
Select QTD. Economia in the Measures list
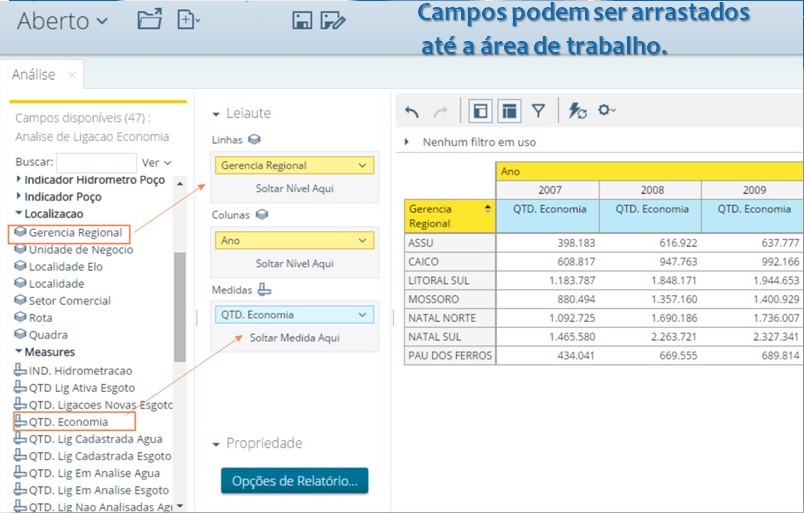click(x=68, y=422)
